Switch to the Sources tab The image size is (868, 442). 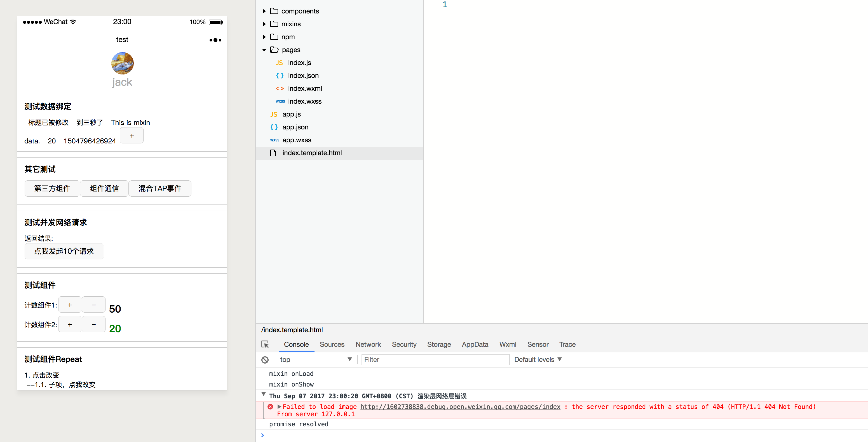tap(332, 345)
